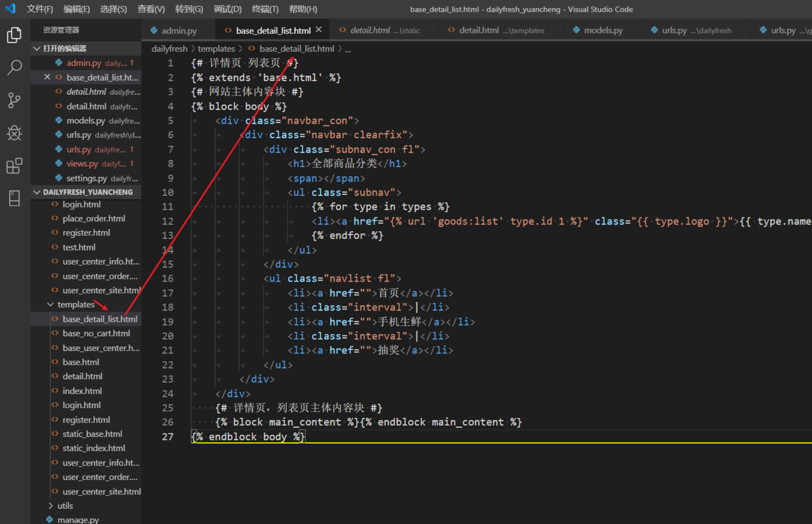Open views.py in open editors list
812x524 pixels.
[x=86, y=164]
